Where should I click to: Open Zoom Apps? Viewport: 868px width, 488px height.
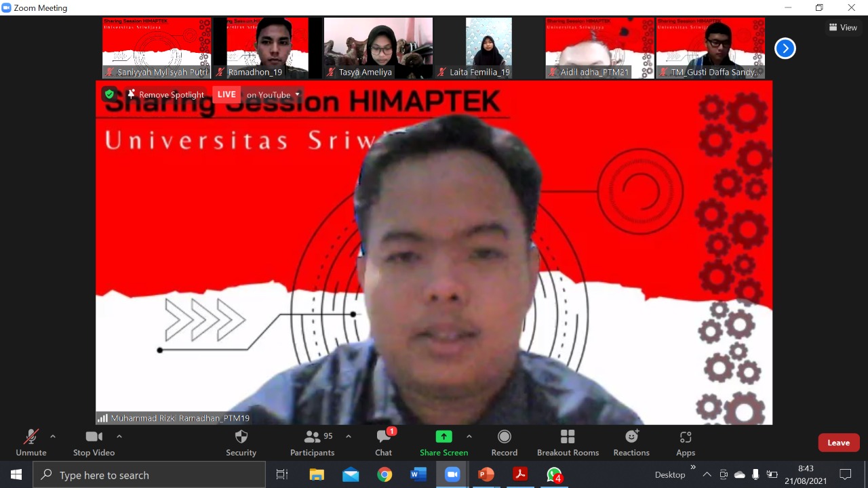pos(686,443)
